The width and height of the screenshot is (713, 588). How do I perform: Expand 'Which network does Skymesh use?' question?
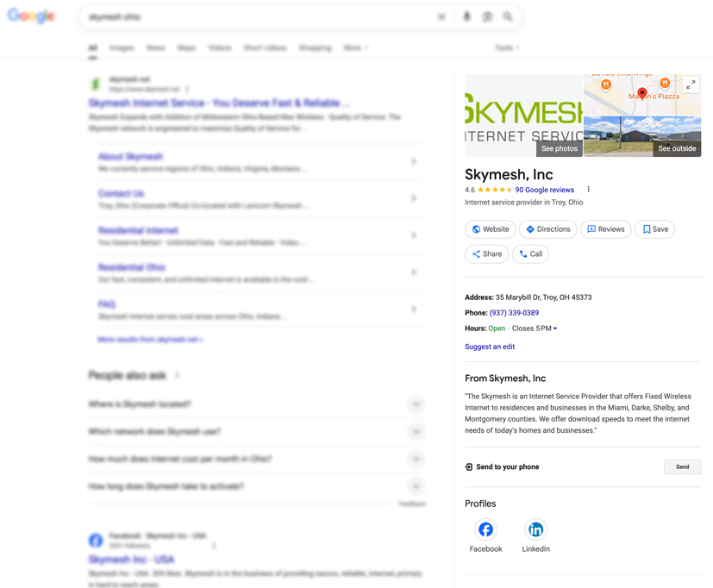click(x=256, y=432)
